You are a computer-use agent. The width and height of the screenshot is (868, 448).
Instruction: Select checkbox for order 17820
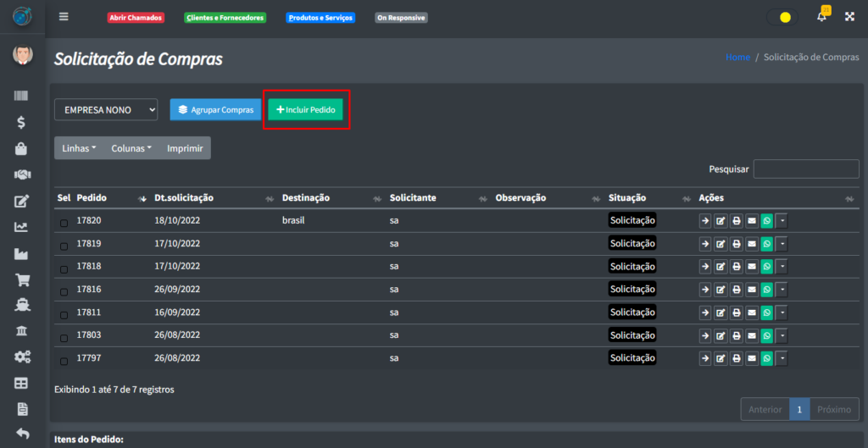pyautogui.click(x=64, y=223)
